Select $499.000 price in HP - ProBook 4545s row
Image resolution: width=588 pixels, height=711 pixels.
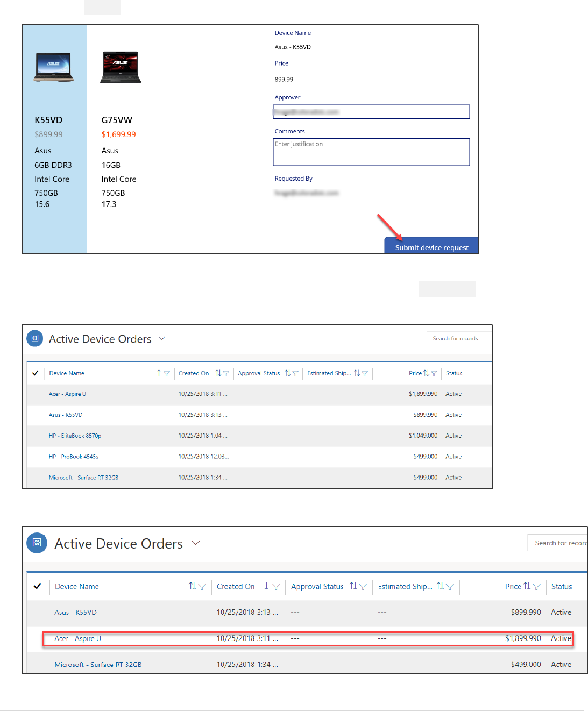(426, 457)
